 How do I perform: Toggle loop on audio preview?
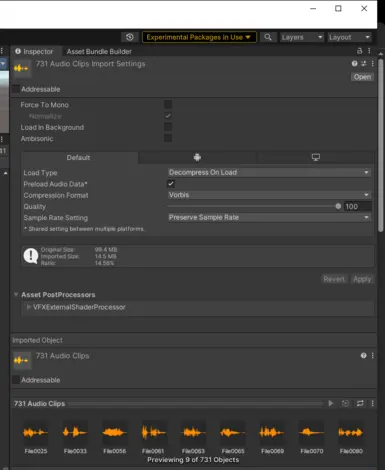360,403
